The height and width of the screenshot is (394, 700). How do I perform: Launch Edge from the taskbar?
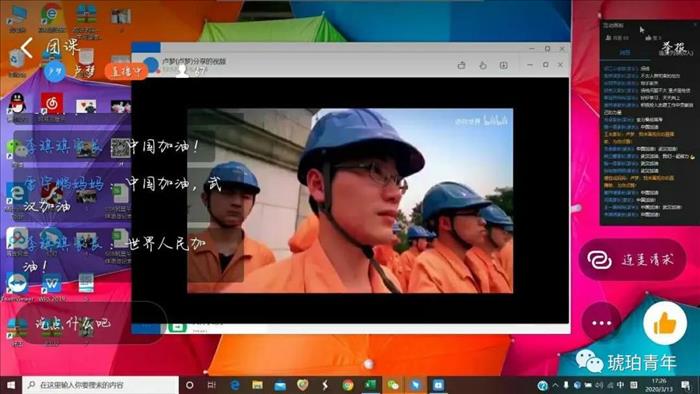[x=235, y=385]
